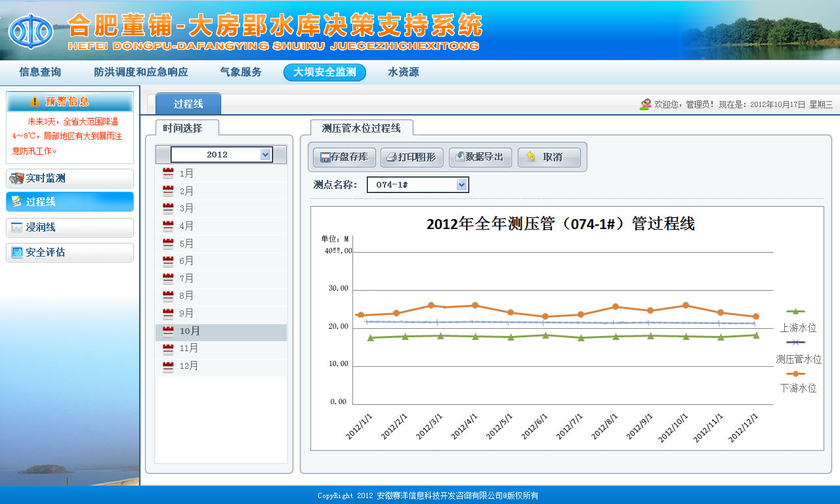Click the 安全评估 sidebar icon
Screen dimensions: 840x504
click(17, 252)
